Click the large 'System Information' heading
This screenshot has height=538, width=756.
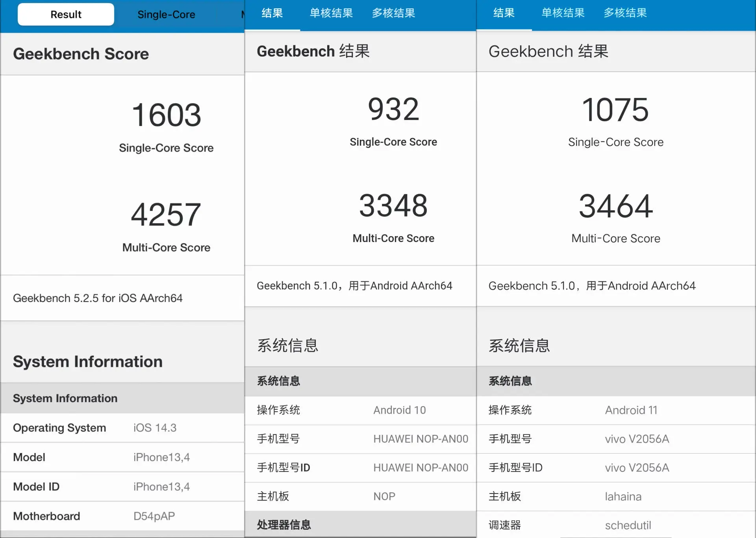[87, 362]
